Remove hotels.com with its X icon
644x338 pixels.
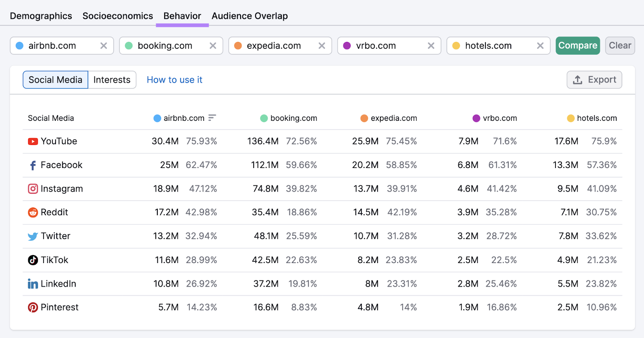point(541,46)
